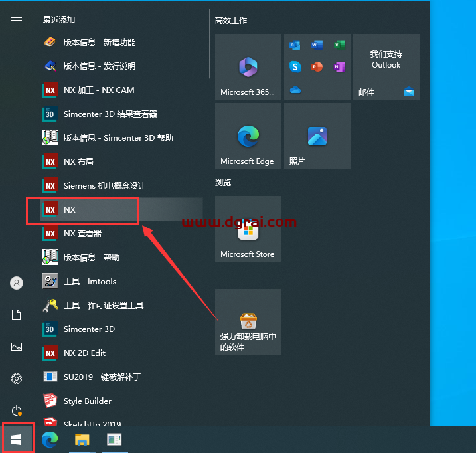The width and height of the screenshot is (476, 453).
Task: Expand the hamburger menu at top left
Action: [x=17, y=20]
